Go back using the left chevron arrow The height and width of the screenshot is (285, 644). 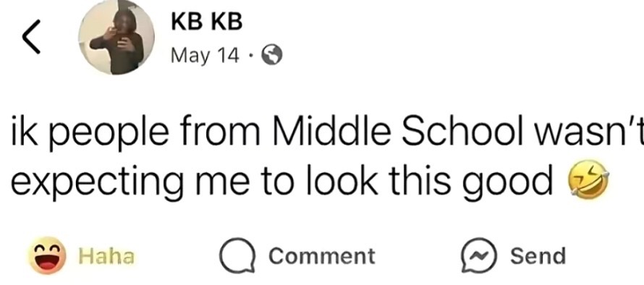31,38
